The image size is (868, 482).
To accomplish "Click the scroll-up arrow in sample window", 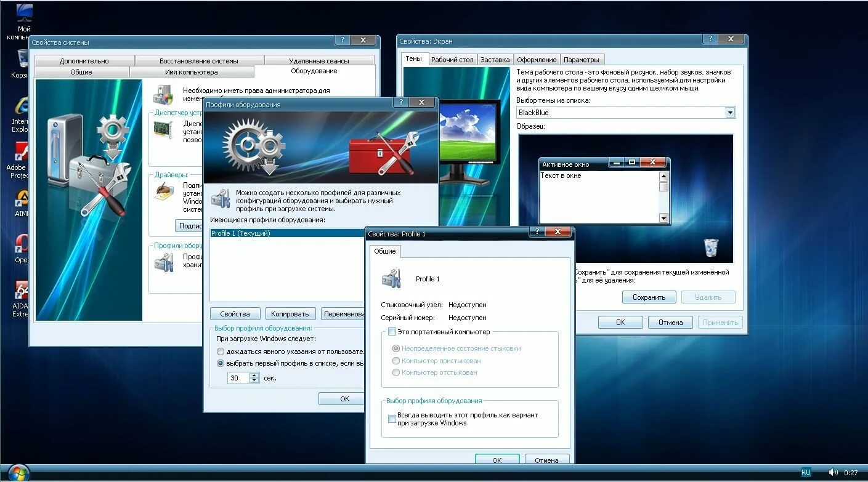I will (x=663, y=176).
